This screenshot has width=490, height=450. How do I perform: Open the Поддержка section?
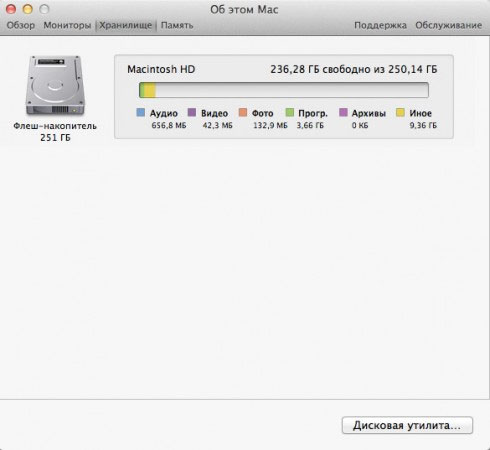coord(380,25)
